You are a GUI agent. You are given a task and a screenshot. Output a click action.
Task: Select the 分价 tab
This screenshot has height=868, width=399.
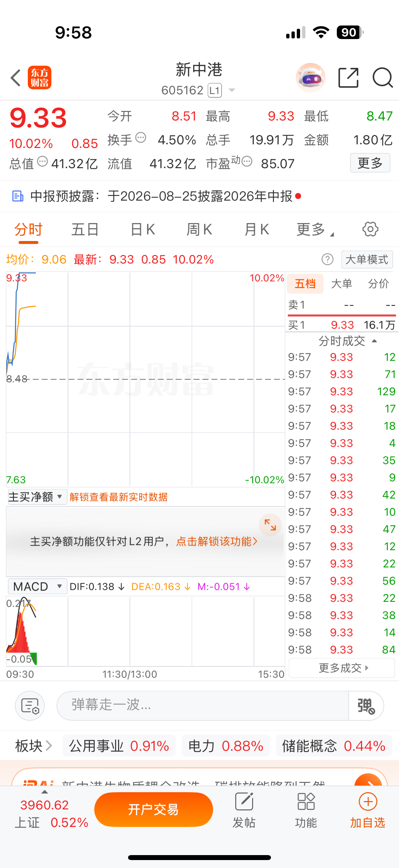(378, 284)
